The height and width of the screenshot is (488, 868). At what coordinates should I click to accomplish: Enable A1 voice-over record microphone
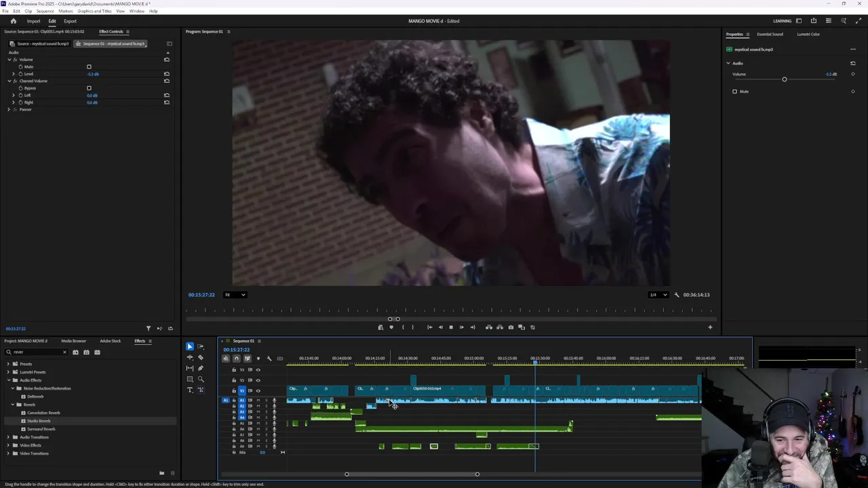tap(274, 400)
